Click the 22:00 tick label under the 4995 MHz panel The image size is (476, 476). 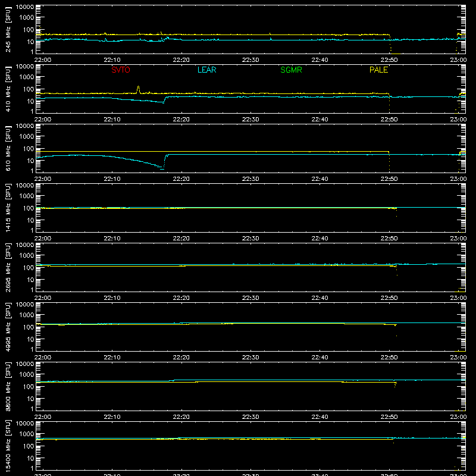click(43, 358)
